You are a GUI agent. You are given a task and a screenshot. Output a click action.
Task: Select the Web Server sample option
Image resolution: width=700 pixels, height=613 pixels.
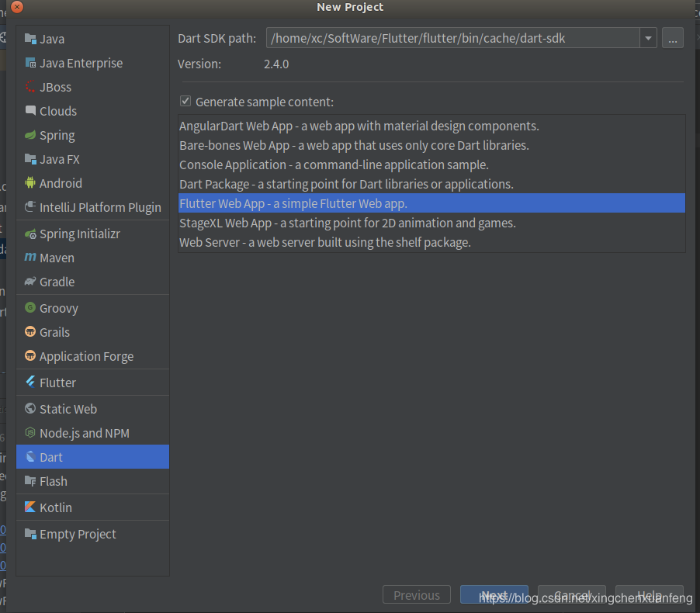pyautogui.click(x=324, y=242)
